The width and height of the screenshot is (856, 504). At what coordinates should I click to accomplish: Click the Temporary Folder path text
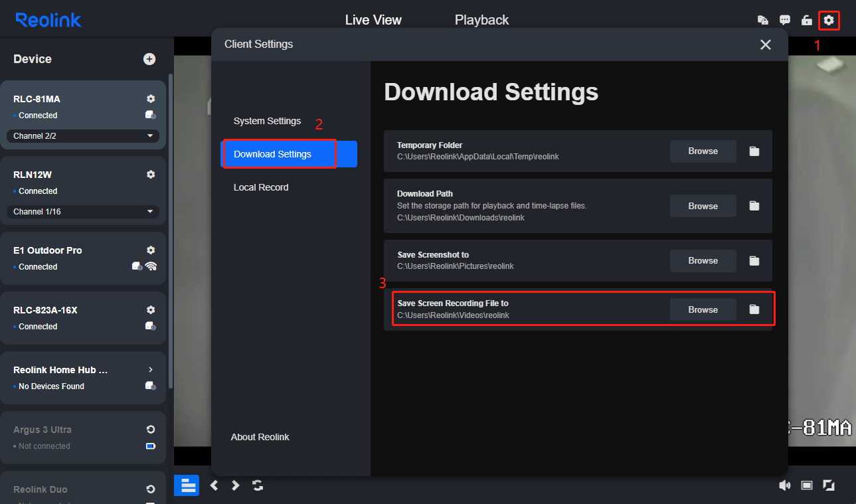pos(479,157)
